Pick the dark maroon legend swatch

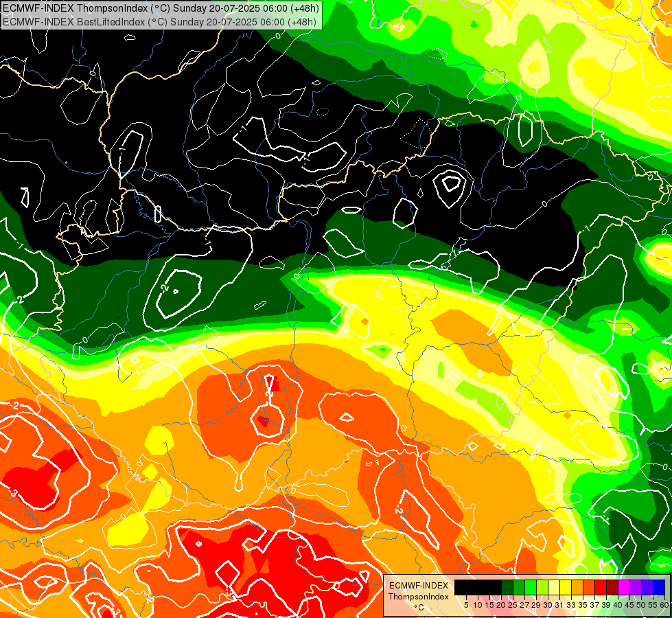pyautogui.click(x=612, y=587)
